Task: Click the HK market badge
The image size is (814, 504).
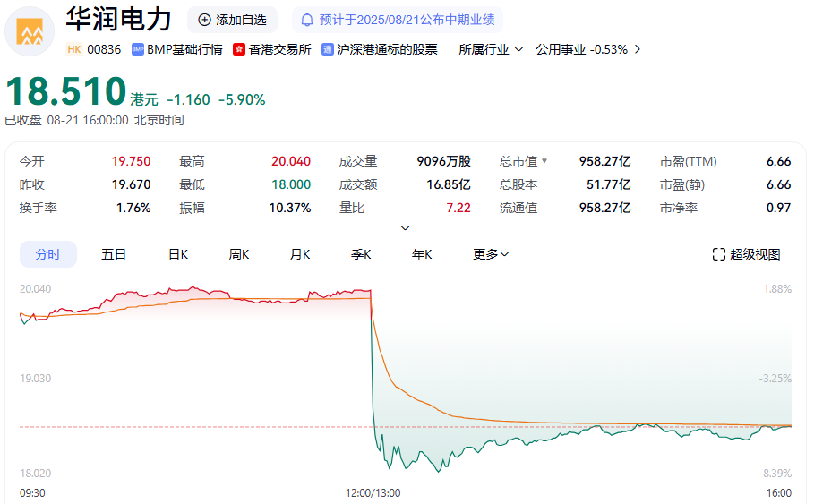Action: point(73,49)
